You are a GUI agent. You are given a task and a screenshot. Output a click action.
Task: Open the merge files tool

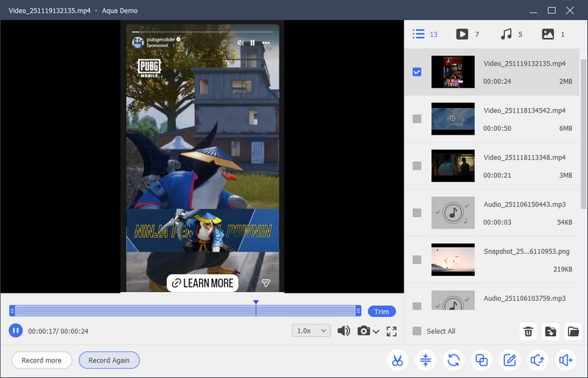click(x=481, y=360)
